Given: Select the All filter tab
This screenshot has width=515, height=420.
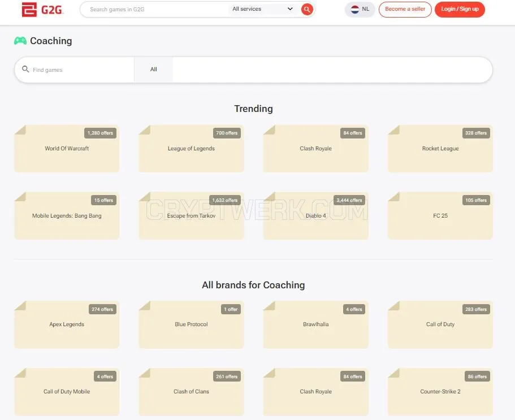Looking at the screenshot, I should pyautogui.click(x=153, y=70).
